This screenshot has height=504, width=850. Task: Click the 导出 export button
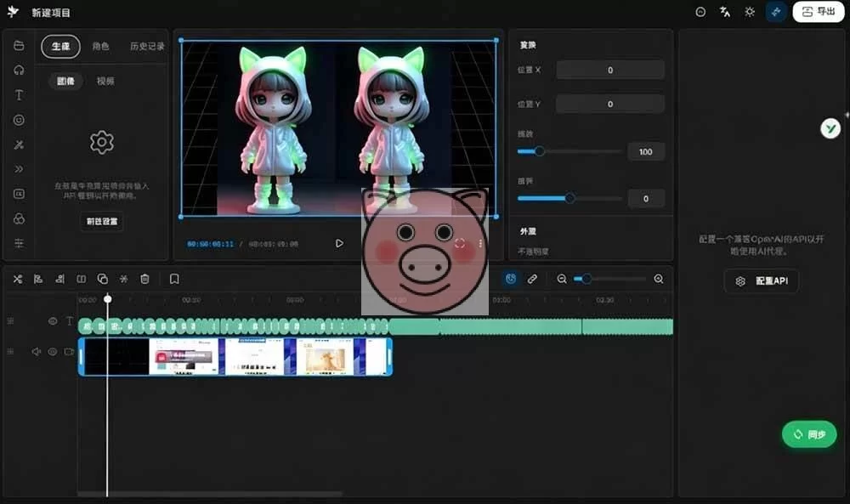point(818,12)
